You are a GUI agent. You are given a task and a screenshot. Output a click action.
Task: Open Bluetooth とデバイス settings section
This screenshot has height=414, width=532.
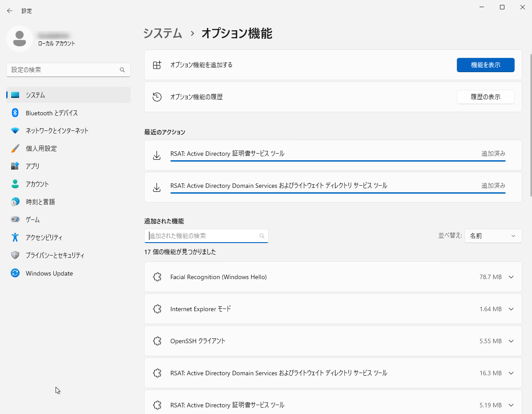[x=68, y=113]
